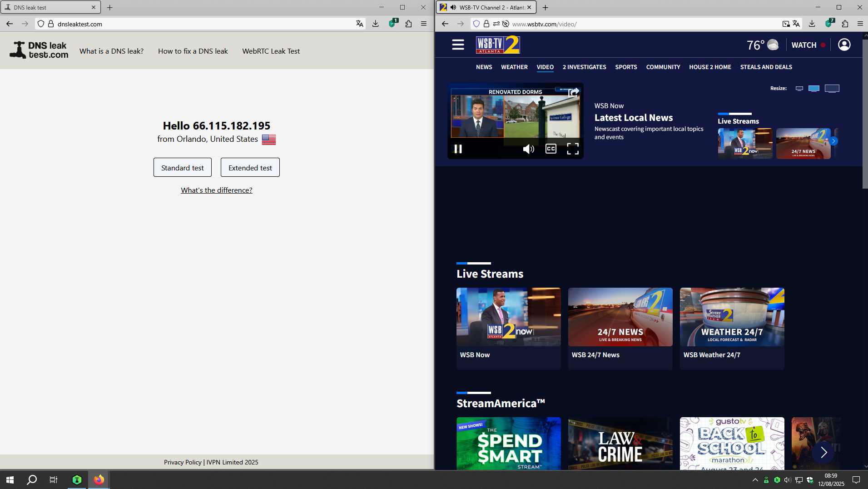
Task: Open extensions puzzle icon in WSB-TV window
Action: (x=845, y=24)
